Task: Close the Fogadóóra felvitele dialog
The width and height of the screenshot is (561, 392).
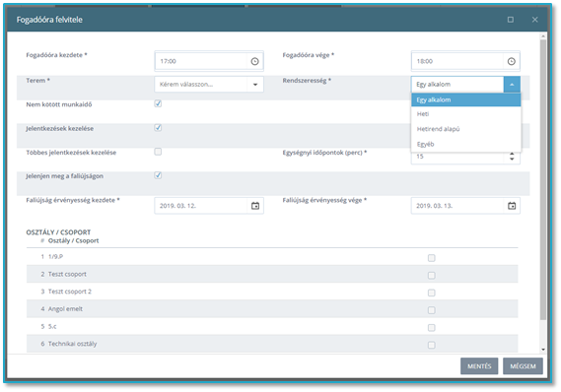Action: pos(535,20)
